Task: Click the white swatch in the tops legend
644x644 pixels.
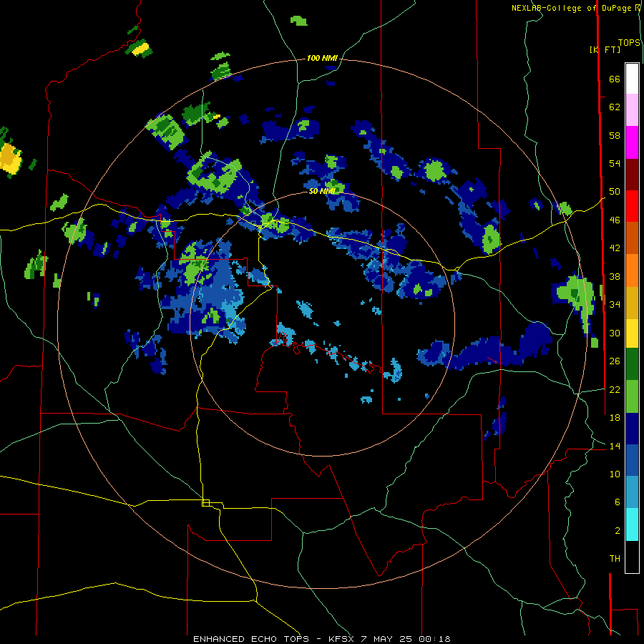Action: pyautogui.click(x=632, y=79)
